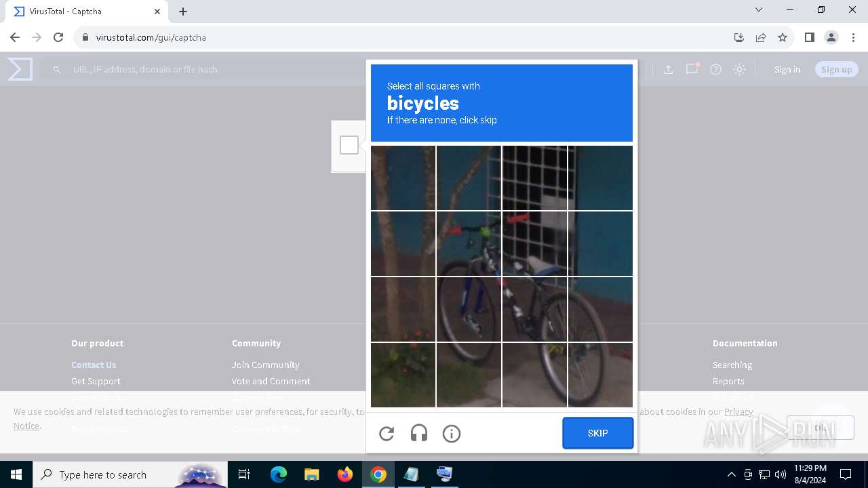Viewport: 868px width, 488px height.
Task: Open the VirusTotal logo home link
Action: 20,69
